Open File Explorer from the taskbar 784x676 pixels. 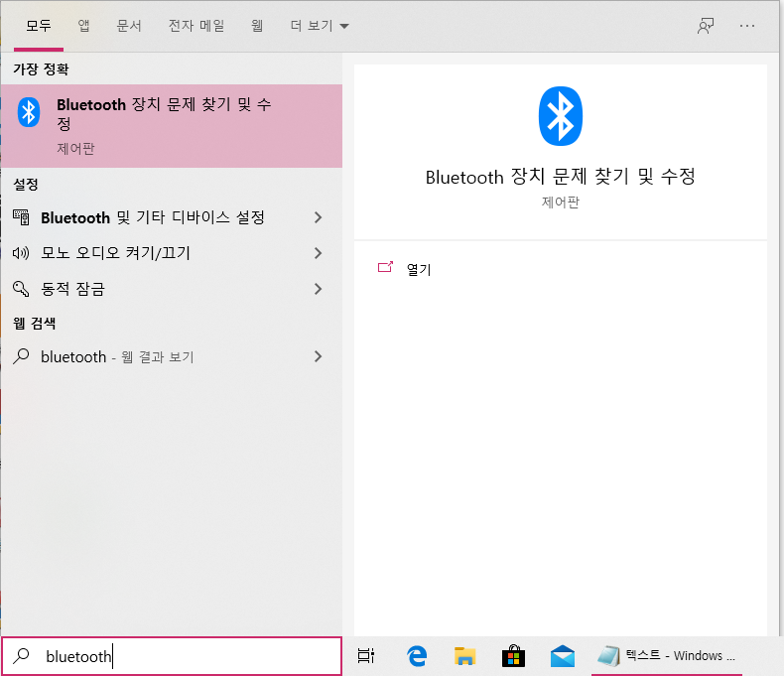464,655
